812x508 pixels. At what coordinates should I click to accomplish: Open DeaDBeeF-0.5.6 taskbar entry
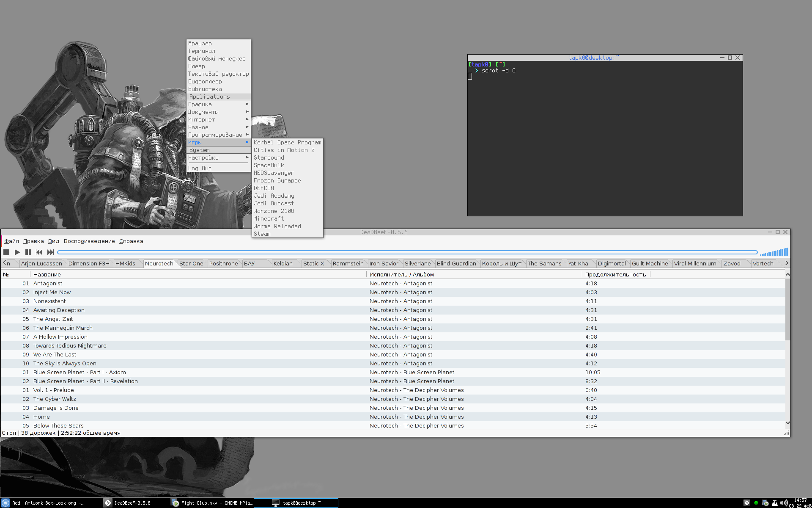coord(135,503)
